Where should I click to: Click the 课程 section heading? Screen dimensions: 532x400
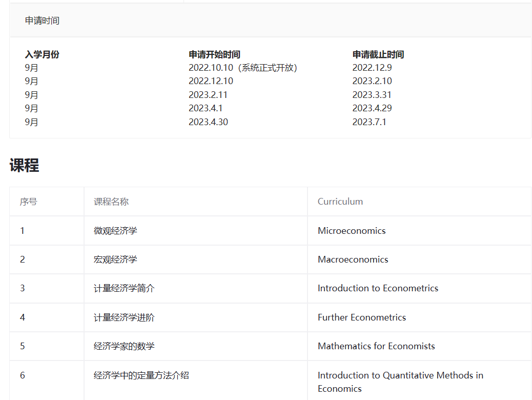(x=24, y=166)
